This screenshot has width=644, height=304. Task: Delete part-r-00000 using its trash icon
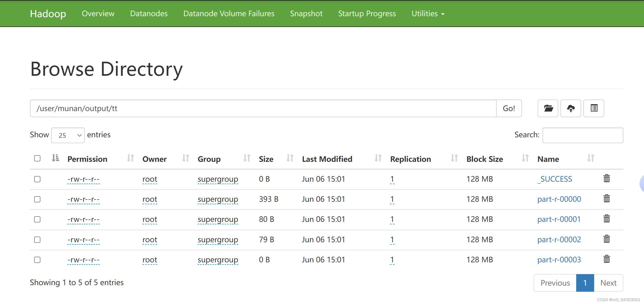coord(606,199)
